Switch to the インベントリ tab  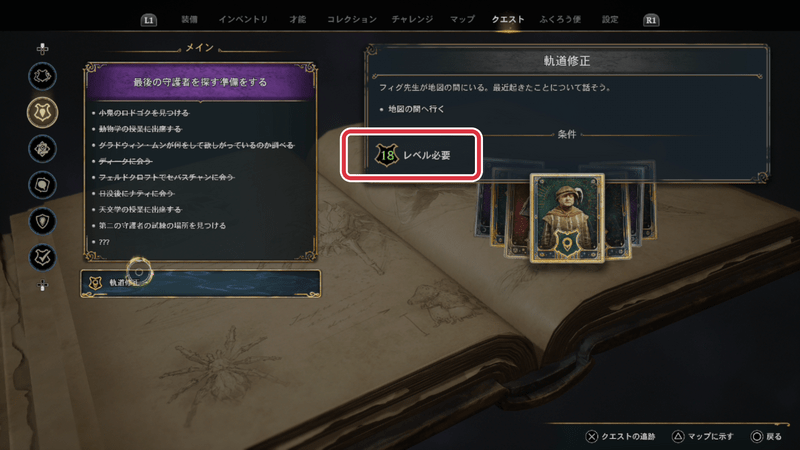[x=243, y=19]
